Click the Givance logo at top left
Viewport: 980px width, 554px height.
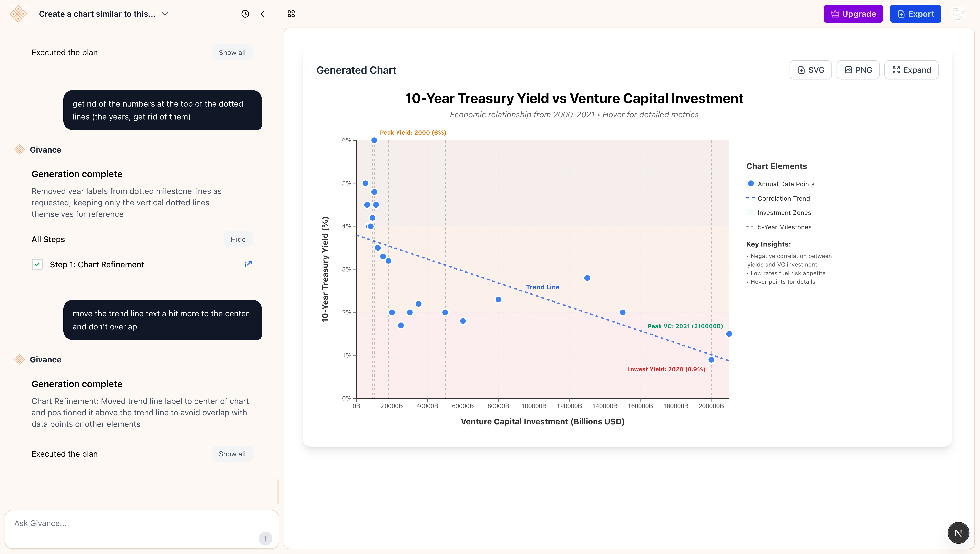click(x=18, y=14)
